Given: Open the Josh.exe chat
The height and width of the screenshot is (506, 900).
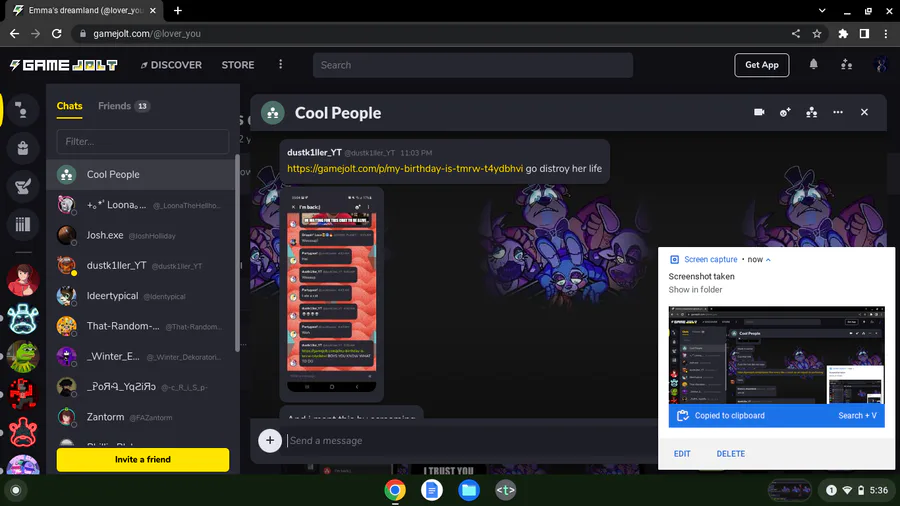Looking at the screenshot, I should [141, 235].
